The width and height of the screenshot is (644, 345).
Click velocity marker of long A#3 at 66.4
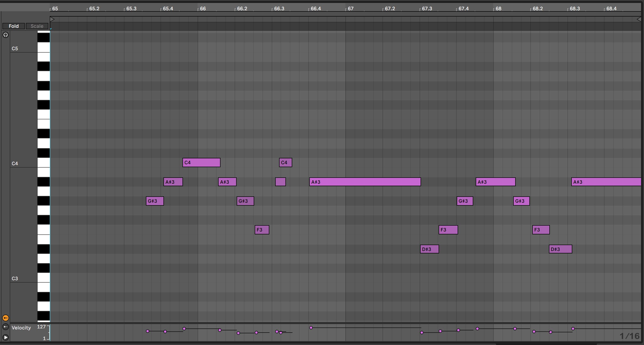[x=311, y=327]
